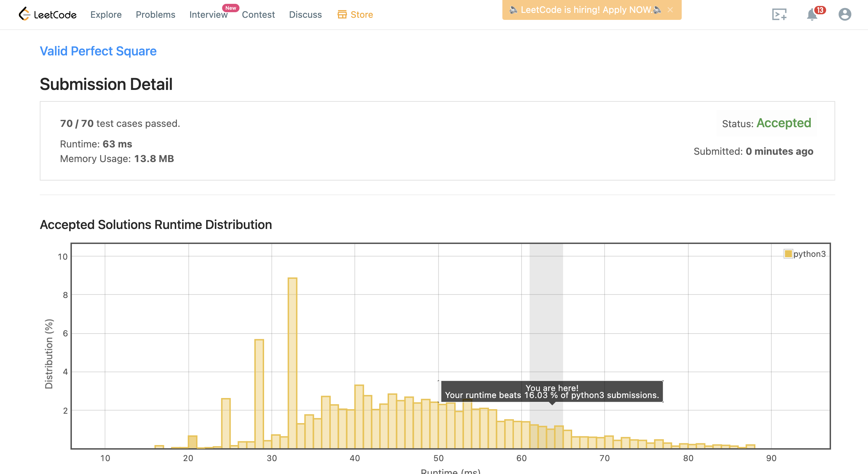Screen dimensions: 868x474
Task: Go to the Problems page
Action: pyautogui.click(x=155, y=15)
